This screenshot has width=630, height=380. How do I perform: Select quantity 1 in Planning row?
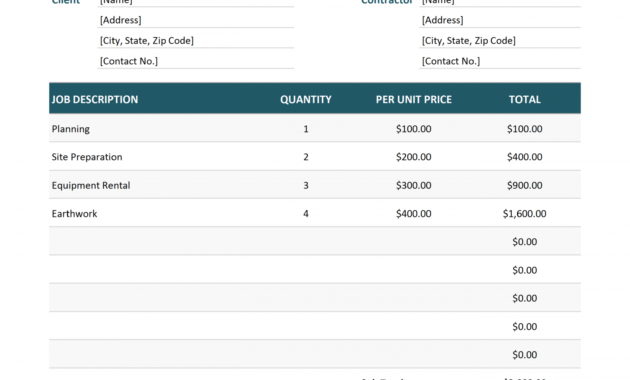pos(306,129)
